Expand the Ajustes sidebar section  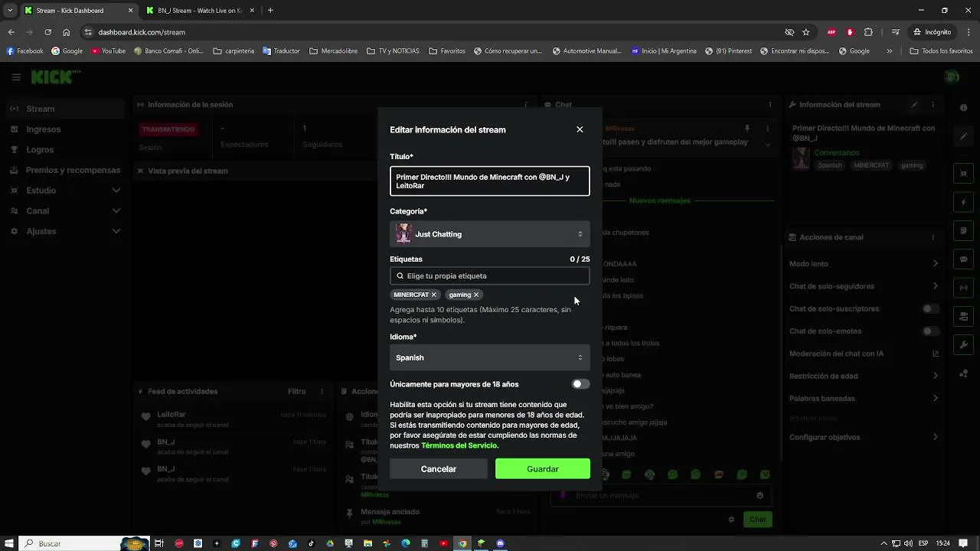[65, 231]
